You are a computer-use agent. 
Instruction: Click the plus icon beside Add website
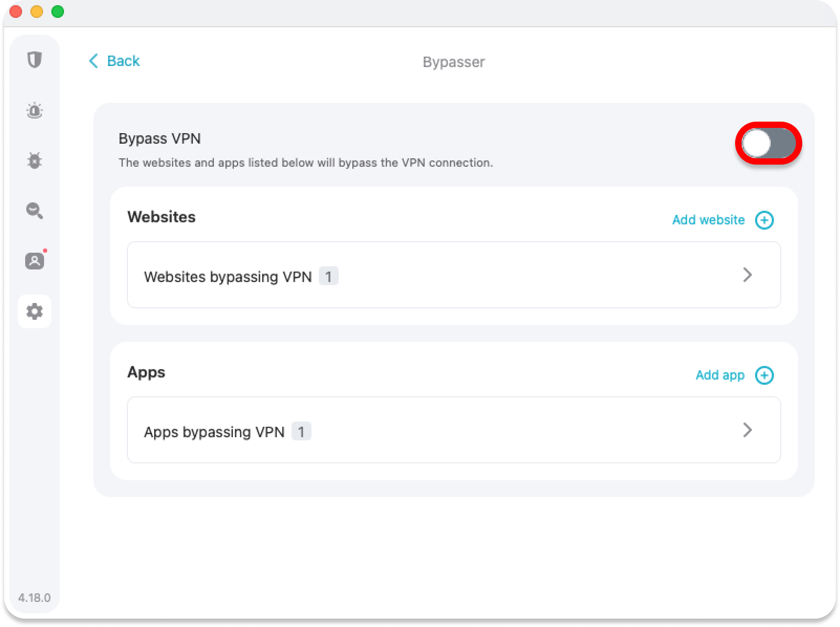coord(764,220)
